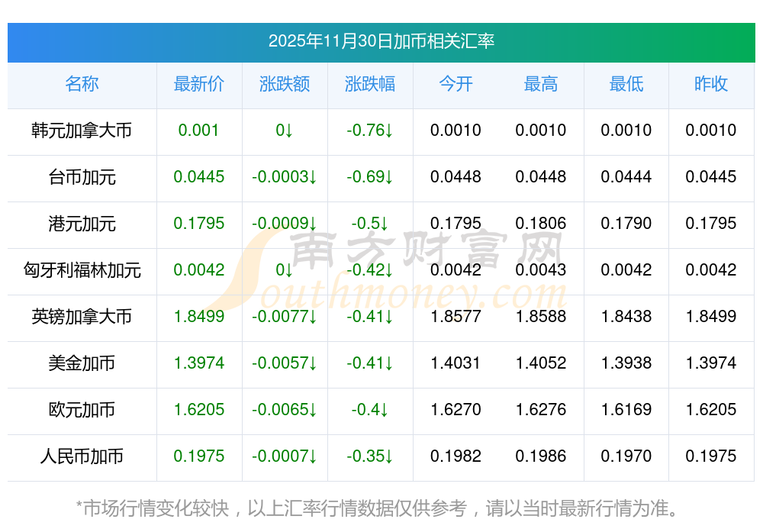Select the 港元加元 row label
Viewport: 763px width, 532px height.
[x=82, y=224]
